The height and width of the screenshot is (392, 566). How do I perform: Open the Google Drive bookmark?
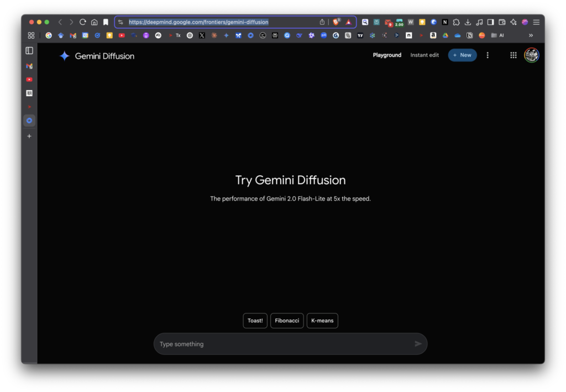445,35
